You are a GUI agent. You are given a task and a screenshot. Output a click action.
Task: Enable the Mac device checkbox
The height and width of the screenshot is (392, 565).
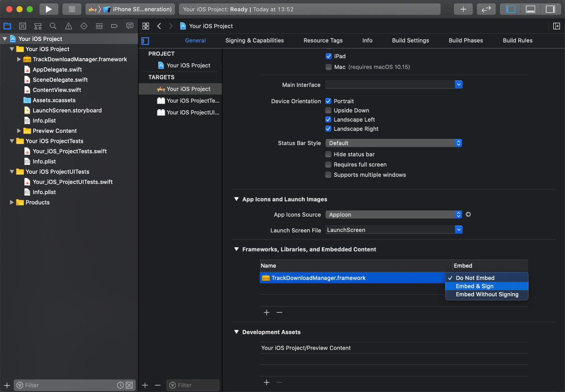(x=329, y=67)
